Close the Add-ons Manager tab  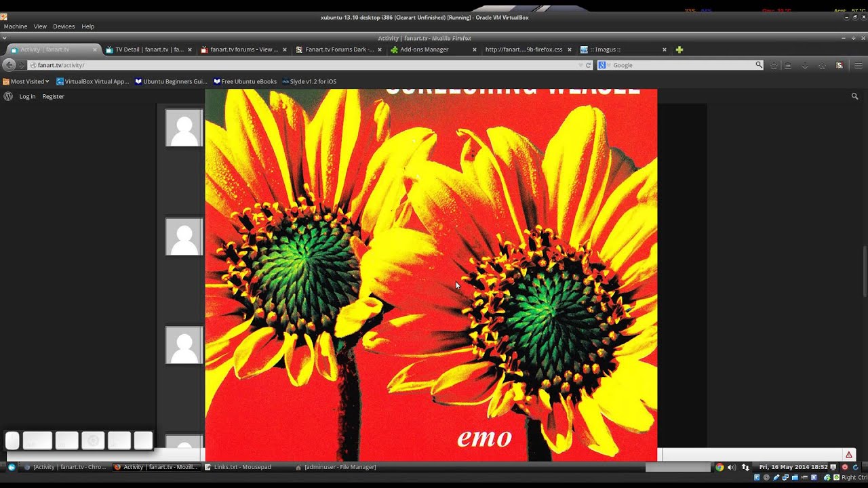point(475,49)
